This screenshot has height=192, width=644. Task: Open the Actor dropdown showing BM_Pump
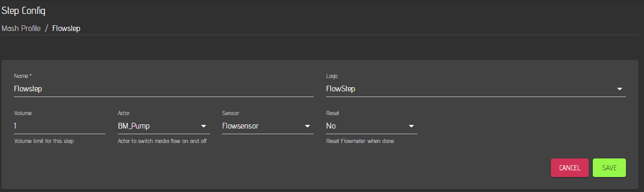point(163,126)
